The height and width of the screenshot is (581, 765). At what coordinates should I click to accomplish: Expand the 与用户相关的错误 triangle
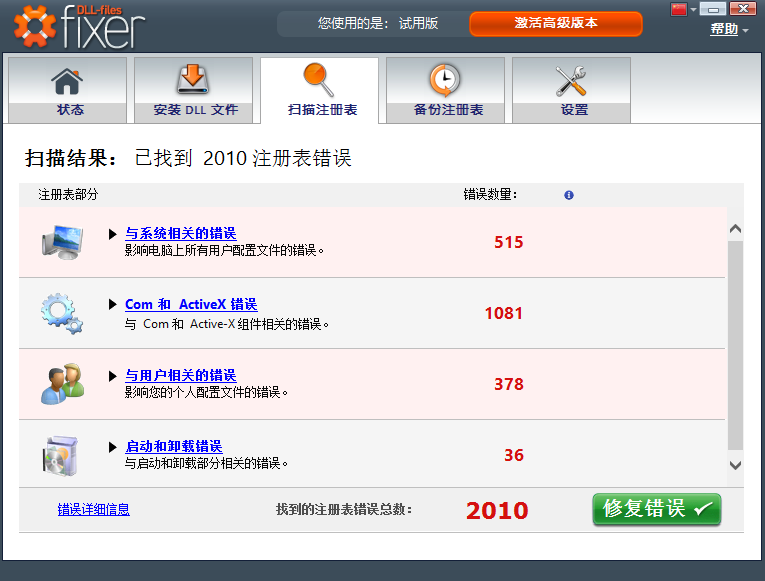pos(113,376)
